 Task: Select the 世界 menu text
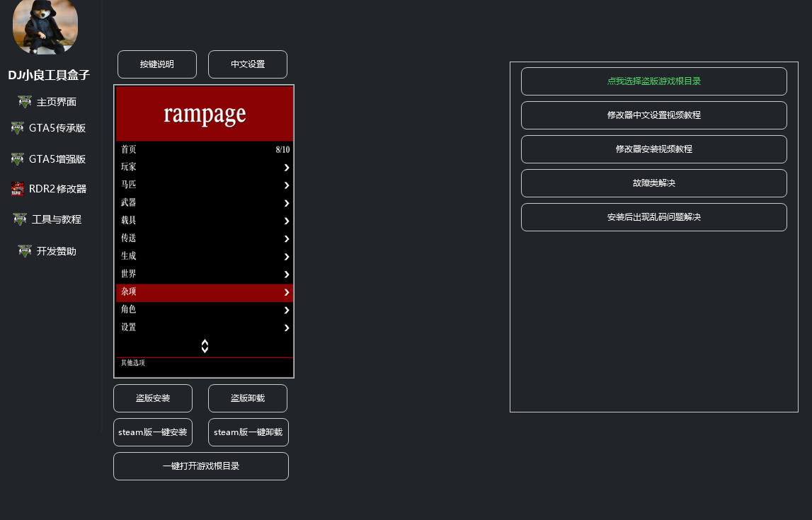pyautogui.click(x=128, y=274)
